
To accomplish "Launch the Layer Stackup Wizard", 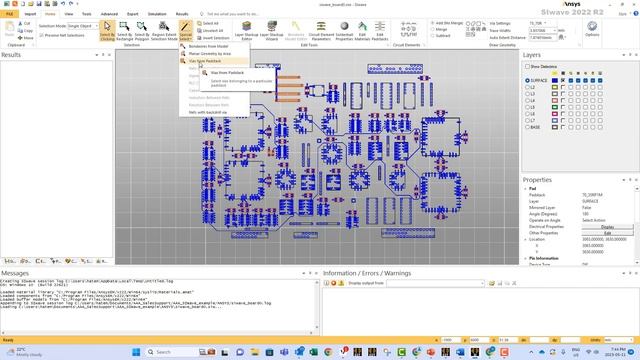I will pos(272,31).
